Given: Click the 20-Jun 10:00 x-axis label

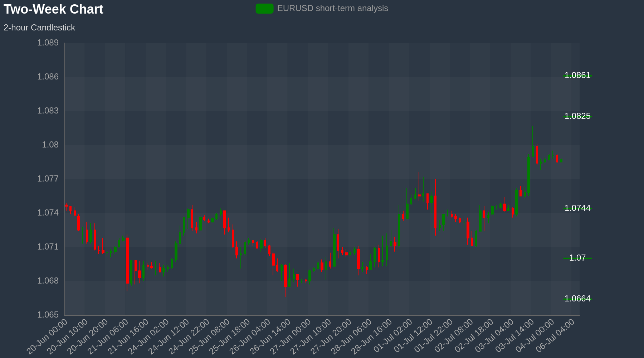Looking at the screenshot, I should (x=68, y=337).
